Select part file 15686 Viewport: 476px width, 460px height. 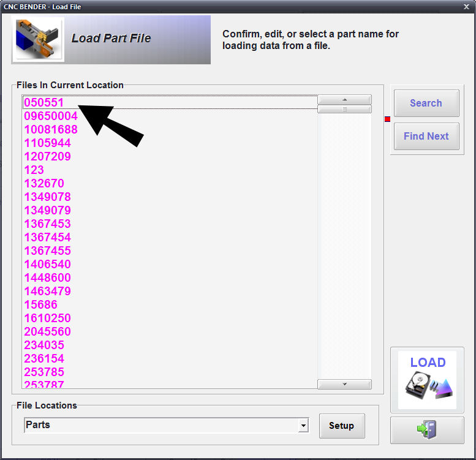point(40,304)
